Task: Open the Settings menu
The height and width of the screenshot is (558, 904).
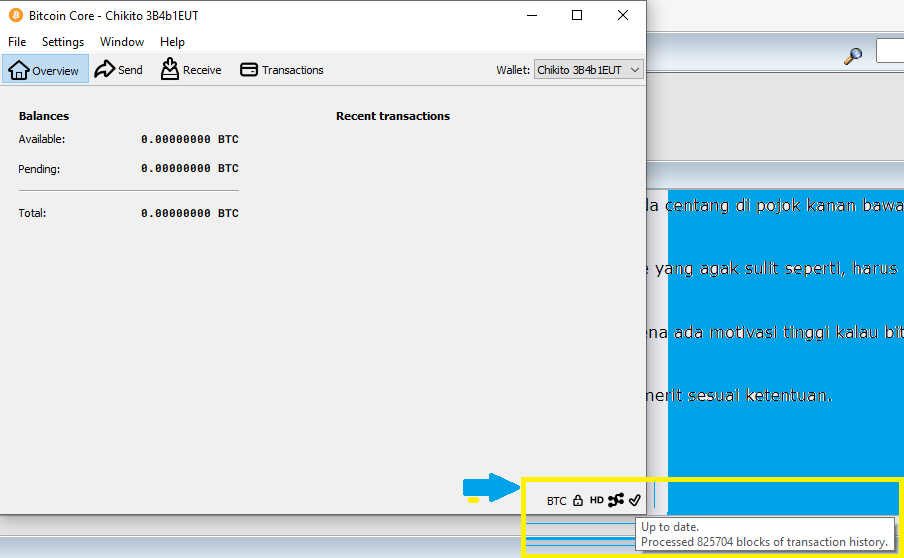Action: point(63,42)
